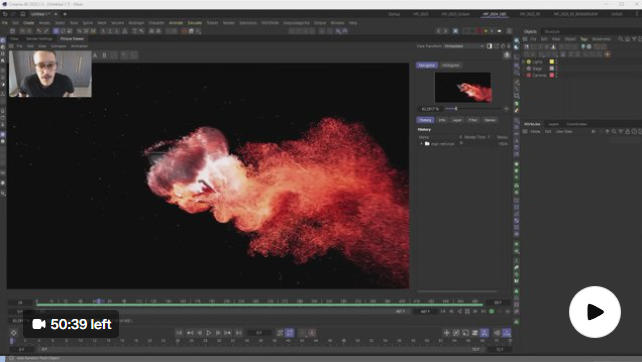Switch to the Objects tab
The width and height of the screenshot is (642, 362).
pos(530,32)
